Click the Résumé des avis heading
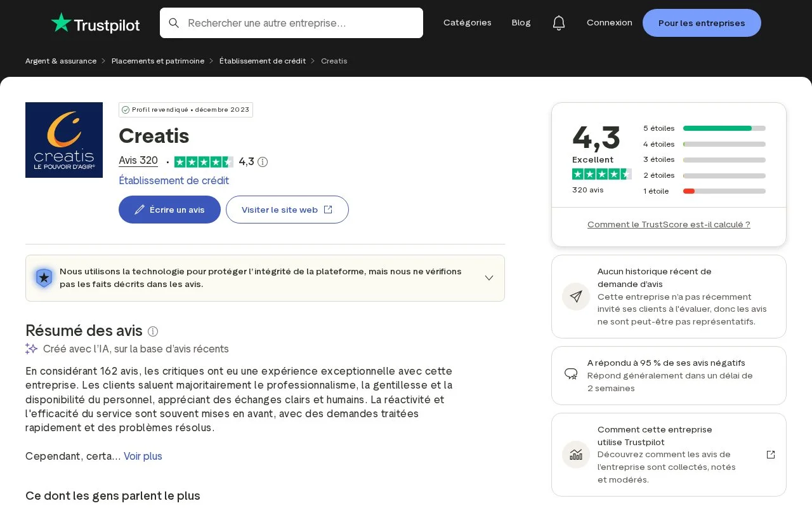812x508 pixels. (x=84, y=330)
